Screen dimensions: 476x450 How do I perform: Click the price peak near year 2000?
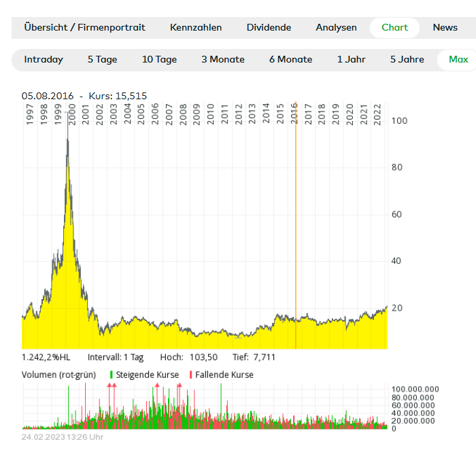(67, 141)
